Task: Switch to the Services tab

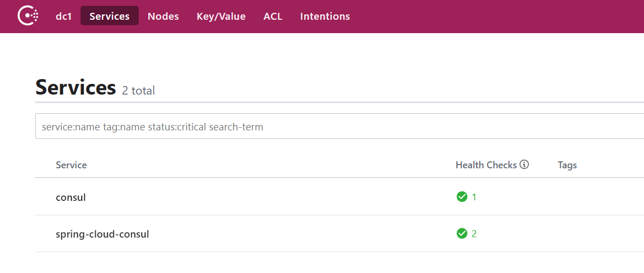Action: click(109, 16)
